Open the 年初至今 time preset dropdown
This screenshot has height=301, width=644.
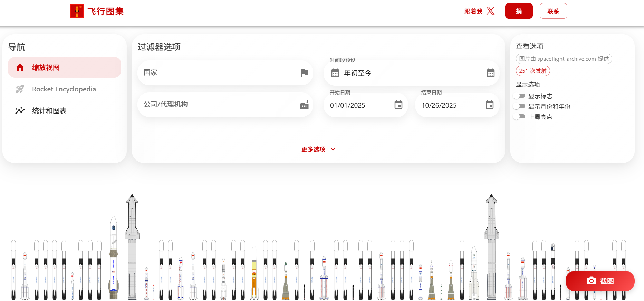[411, 73]
